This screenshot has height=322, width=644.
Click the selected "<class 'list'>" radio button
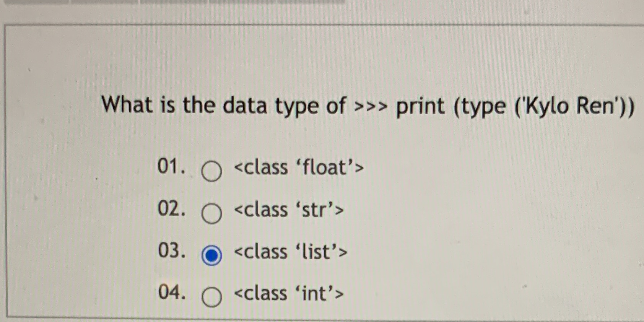point(213,254)
